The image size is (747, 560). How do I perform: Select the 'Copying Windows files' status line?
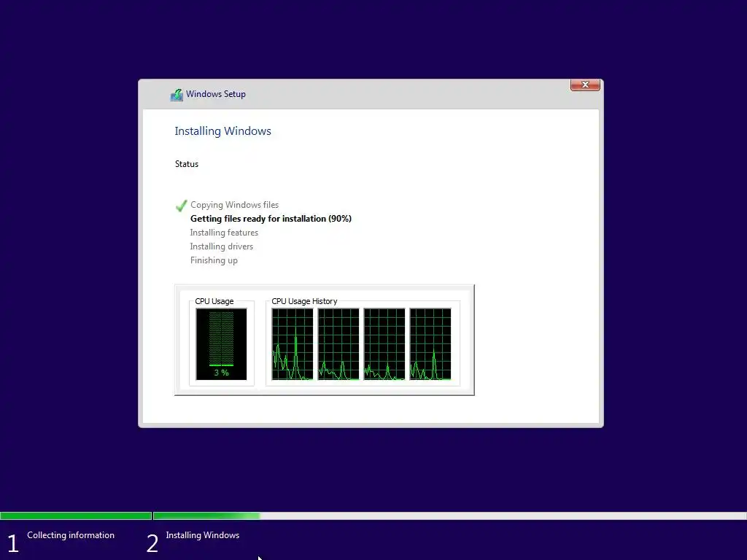tap(234, 205)
